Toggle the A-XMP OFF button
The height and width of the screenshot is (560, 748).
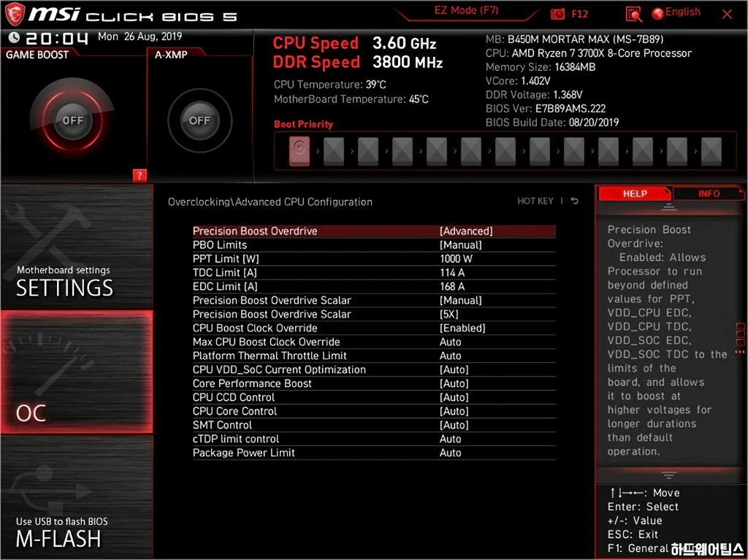coord(199,120)
